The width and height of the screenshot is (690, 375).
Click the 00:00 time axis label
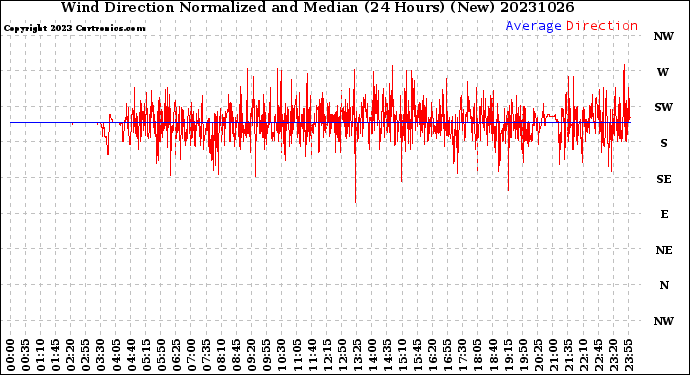11,355
